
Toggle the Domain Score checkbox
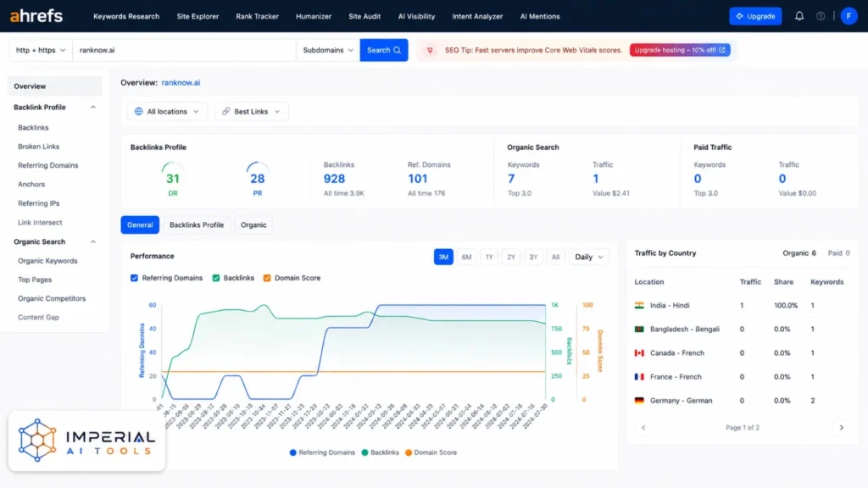[267, 278]
